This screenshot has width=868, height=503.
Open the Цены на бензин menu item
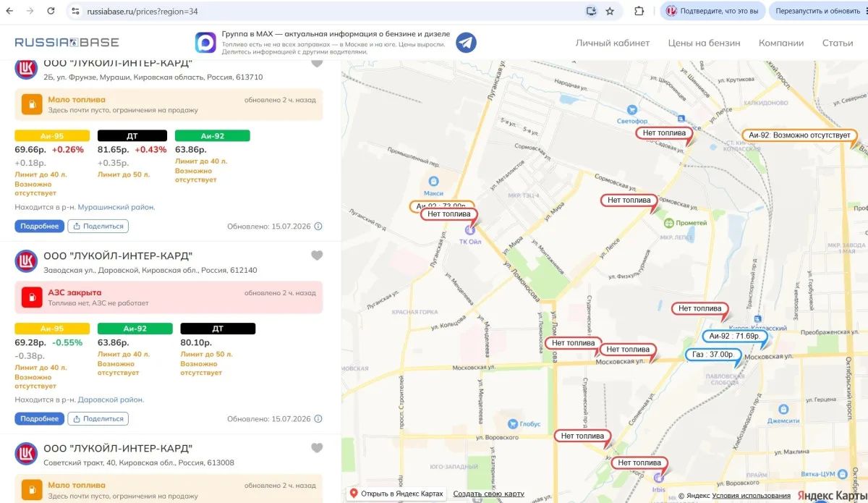click(x=704, y=43)
